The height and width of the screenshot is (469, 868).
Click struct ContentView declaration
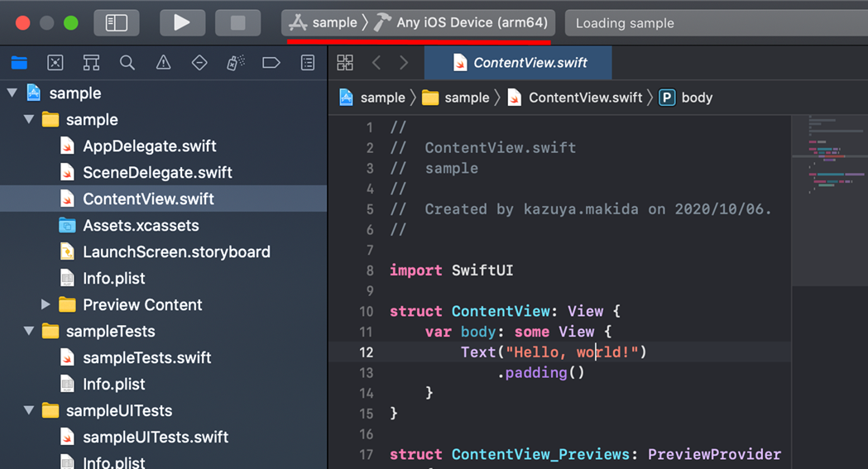pyautogui.click(x=505, y=311)
